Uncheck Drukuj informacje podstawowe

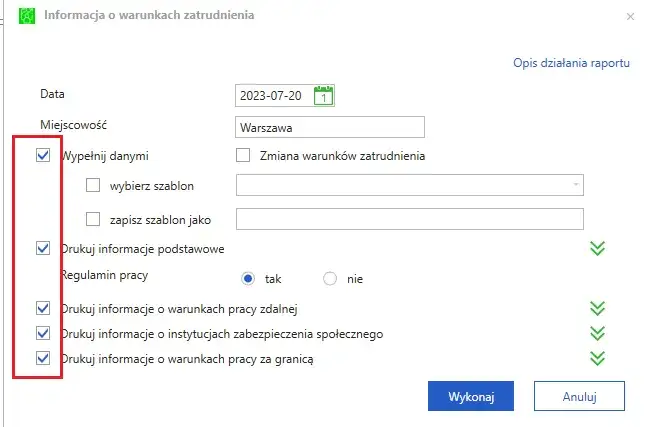(43, 248)
